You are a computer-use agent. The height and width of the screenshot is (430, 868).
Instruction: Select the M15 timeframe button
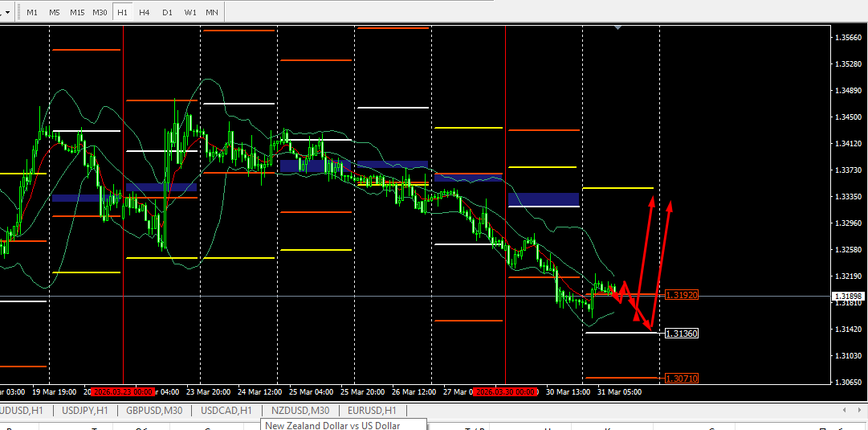coord(77,12)
